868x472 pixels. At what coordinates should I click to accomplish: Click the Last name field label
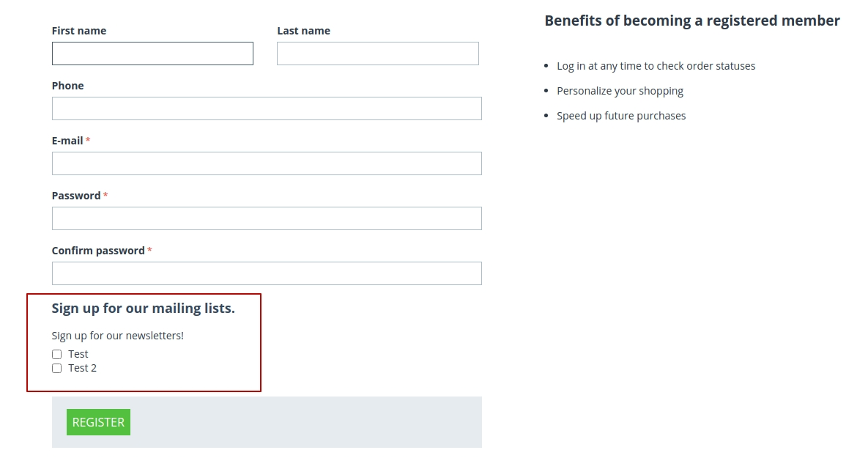(x=303, y=31)
